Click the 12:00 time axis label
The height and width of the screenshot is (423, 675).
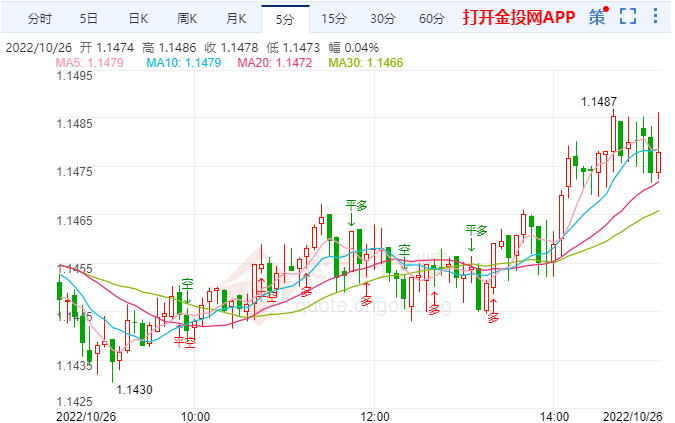(375, 417)
